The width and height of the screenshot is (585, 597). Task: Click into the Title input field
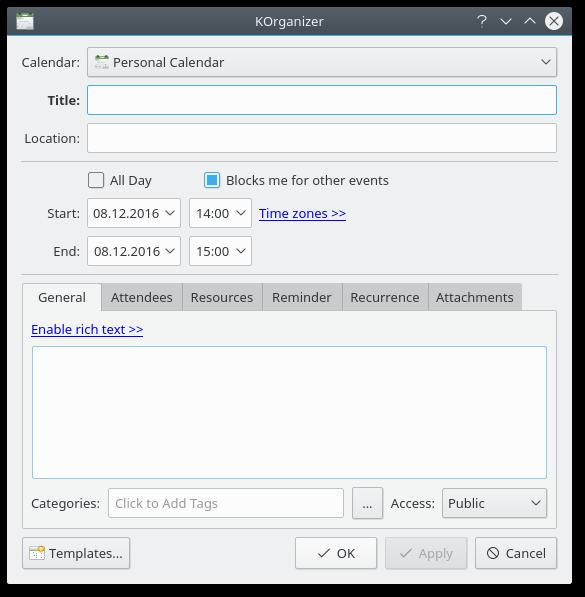[322, 100]
